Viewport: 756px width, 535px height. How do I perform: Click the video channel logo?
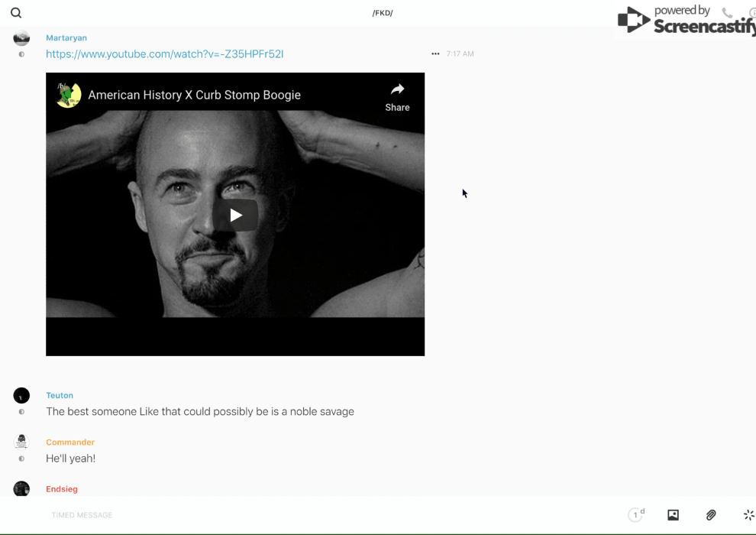(x=69, y=95)
